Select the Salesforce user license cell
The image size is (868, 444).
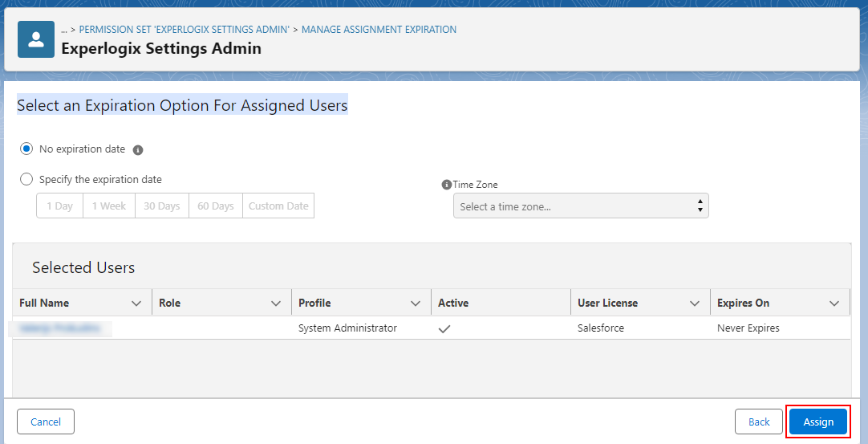point(601,328)
